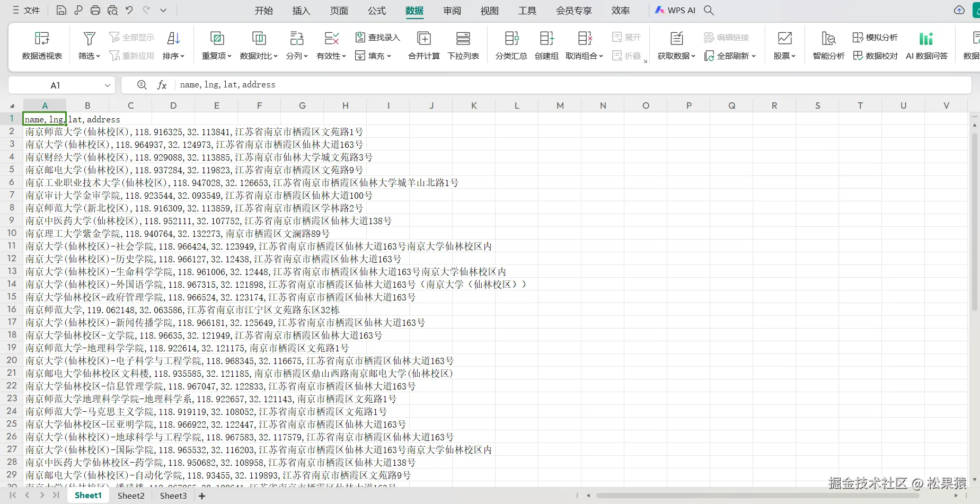Switch to the 插入 (Insert) tab
Image resolution: width=980 pixels, height=504 pixels.
(301, 11)
